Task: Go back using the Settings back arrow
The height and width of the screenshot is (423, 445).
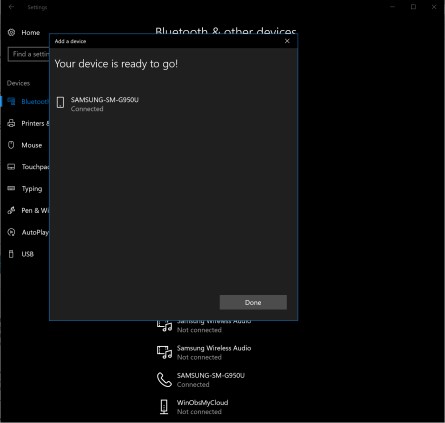Action: point(11,7)
